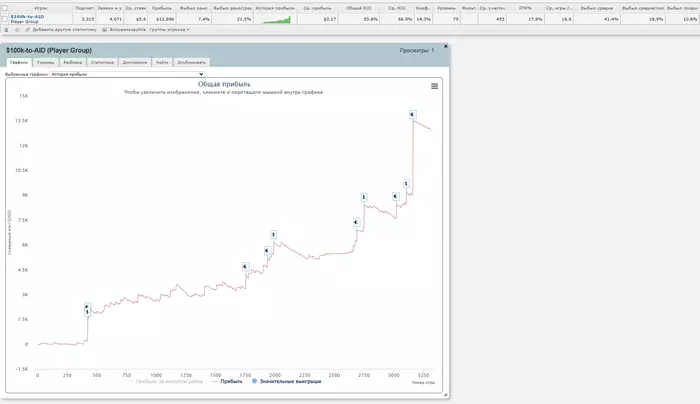
Task: Click the level value 79
Action: pyautogui.click(x=455, y=19)
